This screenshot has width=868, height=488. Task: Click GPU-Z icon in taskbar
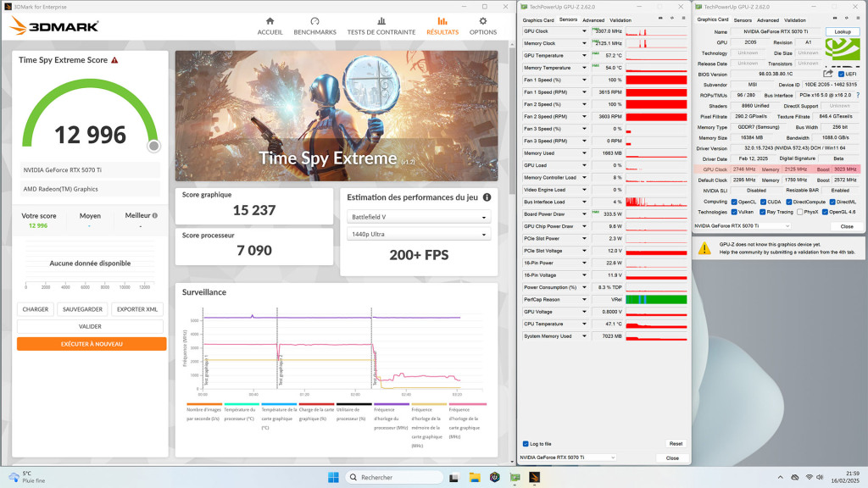point(515,477)
